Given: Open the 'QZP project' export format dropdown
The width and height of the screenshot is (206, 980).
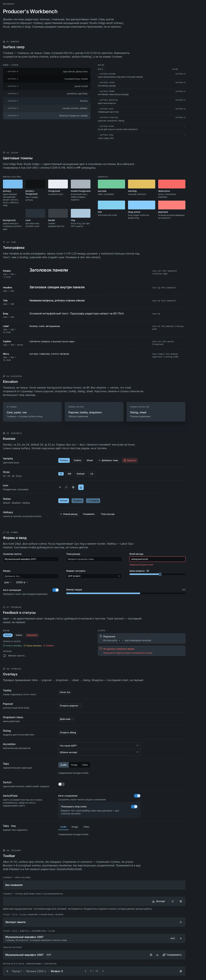Looking at the screenshot, I should pyautogui.click(x=94, y=576).
